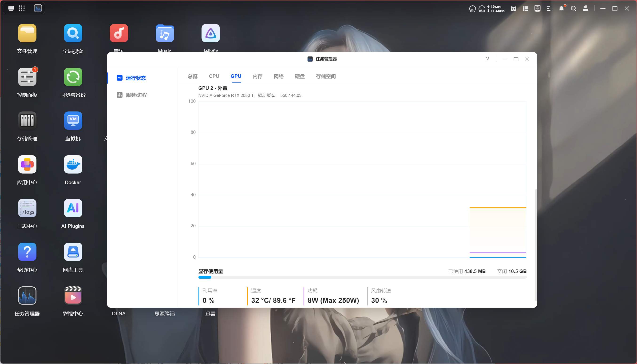Open the 控制面板 control panel icon
The image size is (637, 364).
[x=27, y=77]
